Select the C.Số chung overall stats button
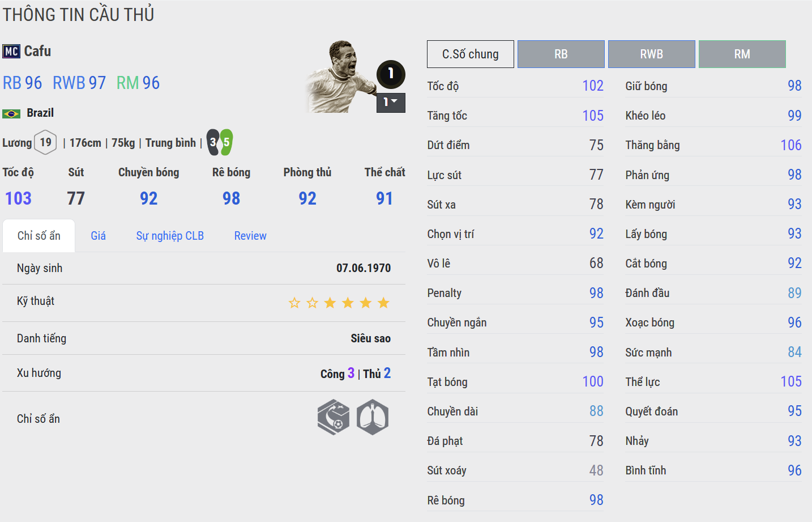812x522 pixels. [470, 54]
